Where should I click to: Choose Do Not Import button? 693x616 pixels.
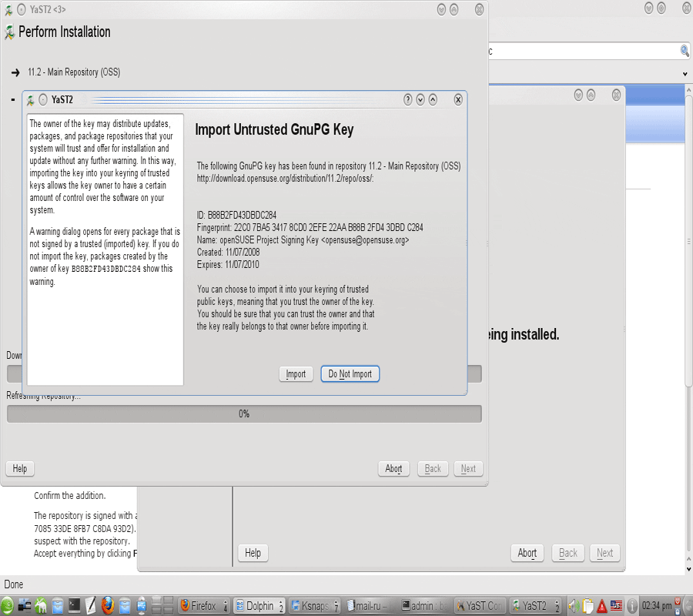(x=350, y=374)
